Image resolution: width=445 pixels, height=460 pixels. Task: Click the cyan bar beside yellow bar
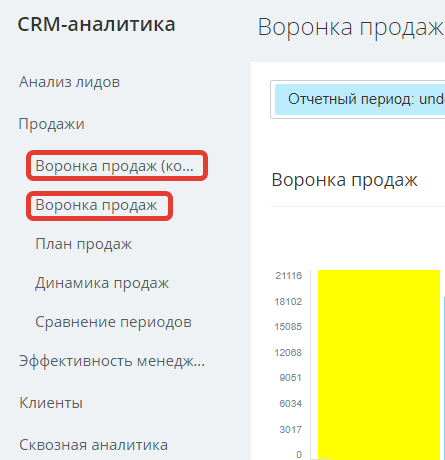[x=444, y=378]
